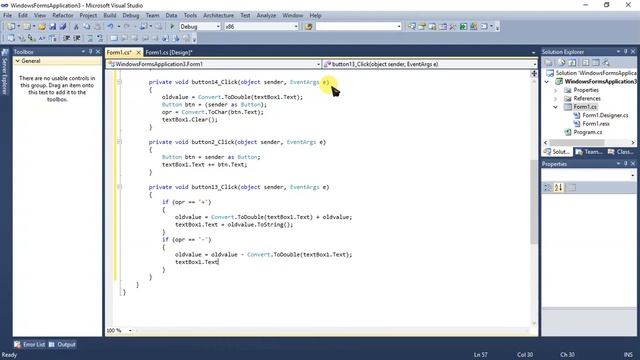
Task: Select the Solution 'WindowsFormsApplication3' root node
Action: [x=591, y=73]
